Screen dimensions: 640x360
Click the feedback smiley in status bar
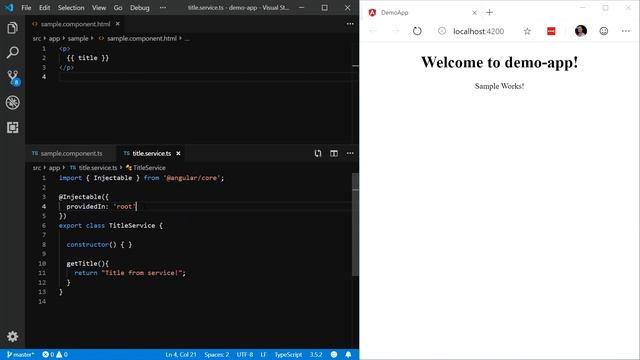[334, 354]
